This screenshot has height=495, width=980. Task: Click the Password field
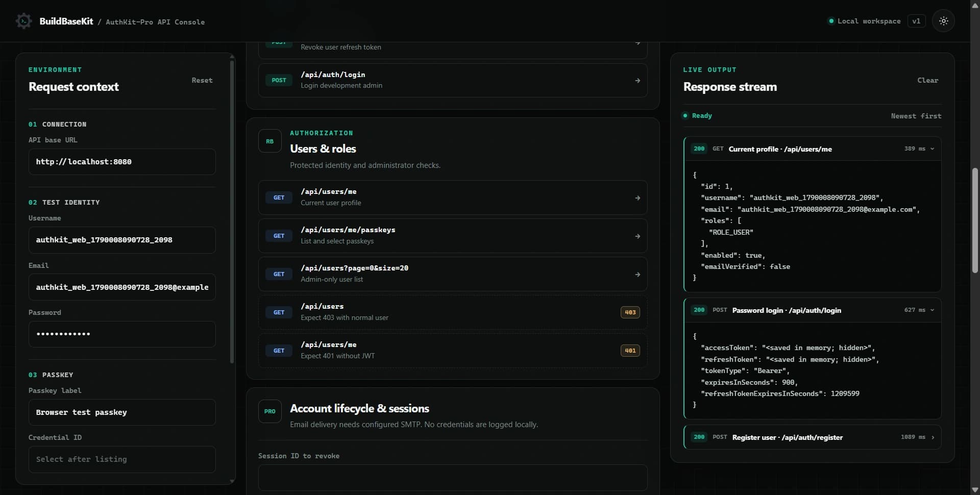(122, 334)
